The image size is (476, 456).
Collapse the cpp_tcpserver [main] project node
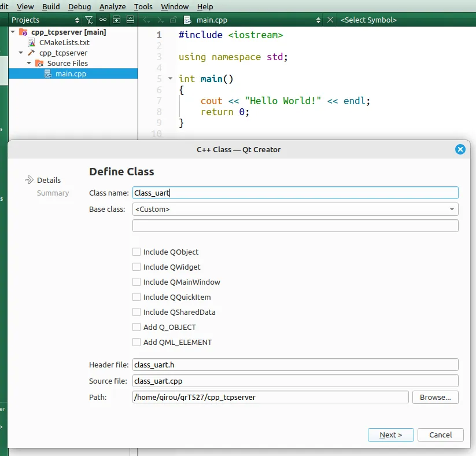pos(13,32)
